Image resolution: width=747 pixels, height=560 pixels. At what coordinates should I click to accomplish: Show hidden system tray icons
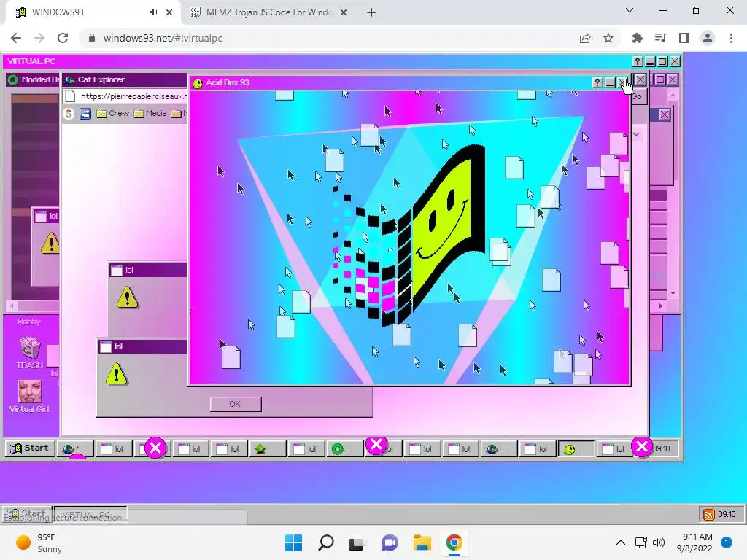(621, 542)
